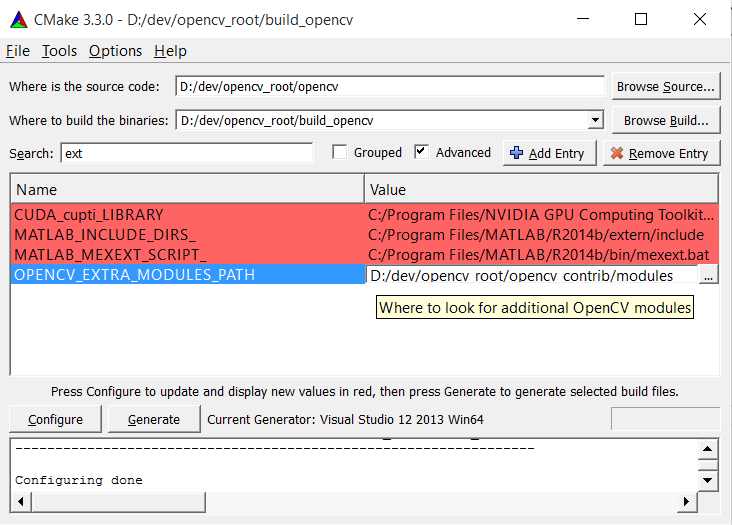Maximize the CMake window
The width and height of the screenshot is (732, 525).
(x=641, y=19)
